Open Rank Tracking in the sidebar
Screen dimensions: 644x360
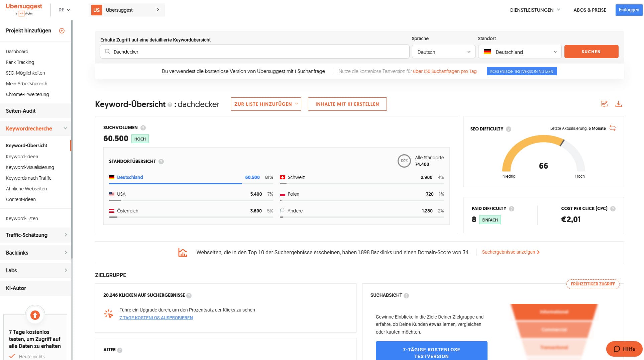(20, 62)
